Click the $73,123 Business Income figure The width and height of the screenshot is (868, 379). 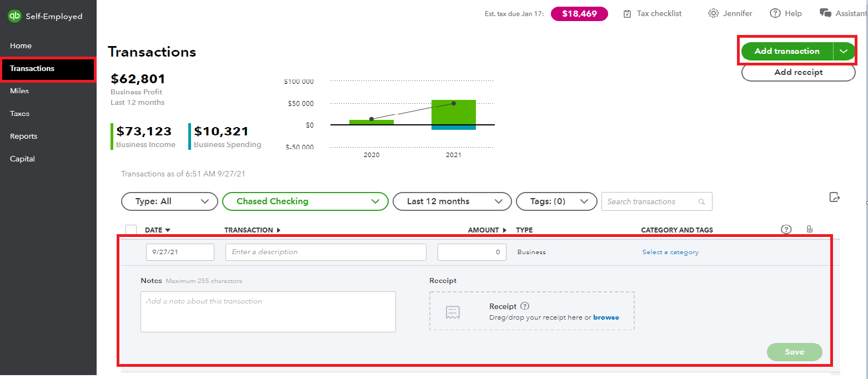pyautogui.click(x=144, y=132)
